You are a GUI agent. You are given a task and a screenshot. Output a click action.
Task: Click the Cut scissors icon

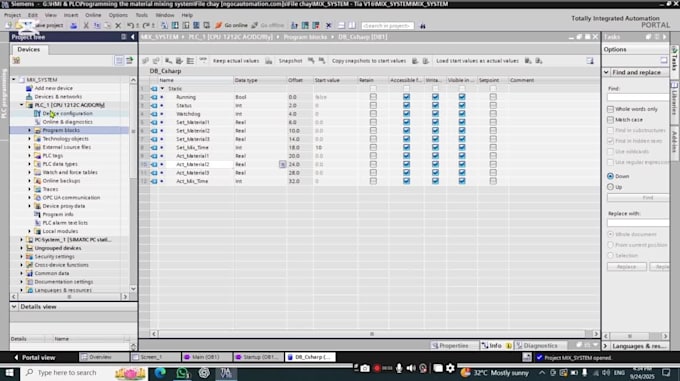(86, 26)
